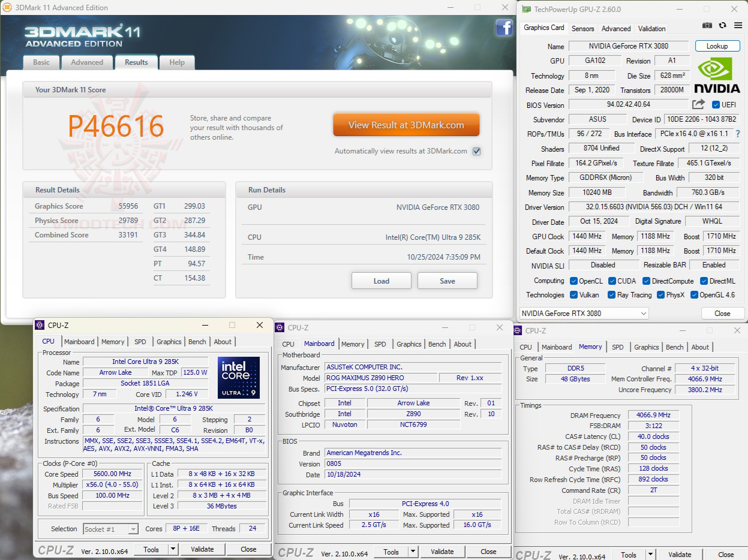This screenshot has width=748, height=560.
Task: Open the Bench tab in CPU-Z
Action: (x=197, y=341)
